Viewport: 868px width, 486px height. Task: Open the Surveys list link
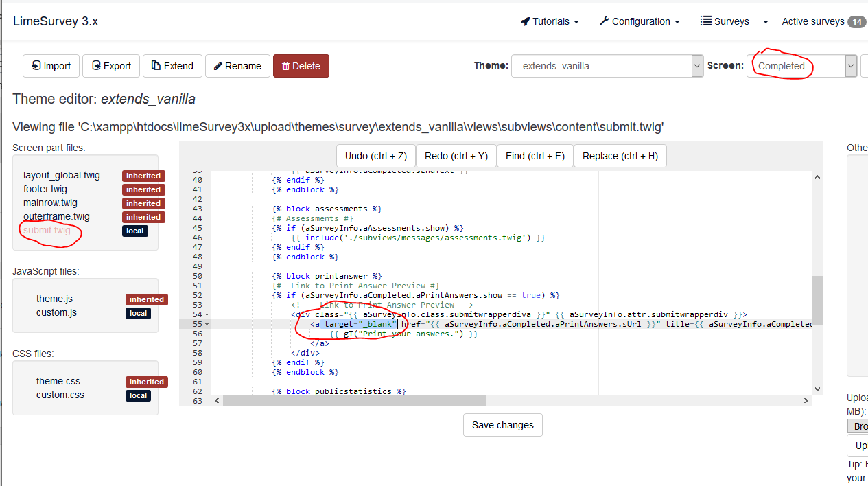coord(725,21)
